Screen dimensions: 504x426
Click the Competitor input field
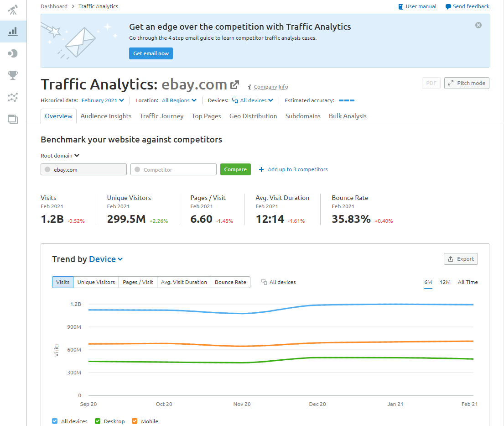(x=174, y=169)
